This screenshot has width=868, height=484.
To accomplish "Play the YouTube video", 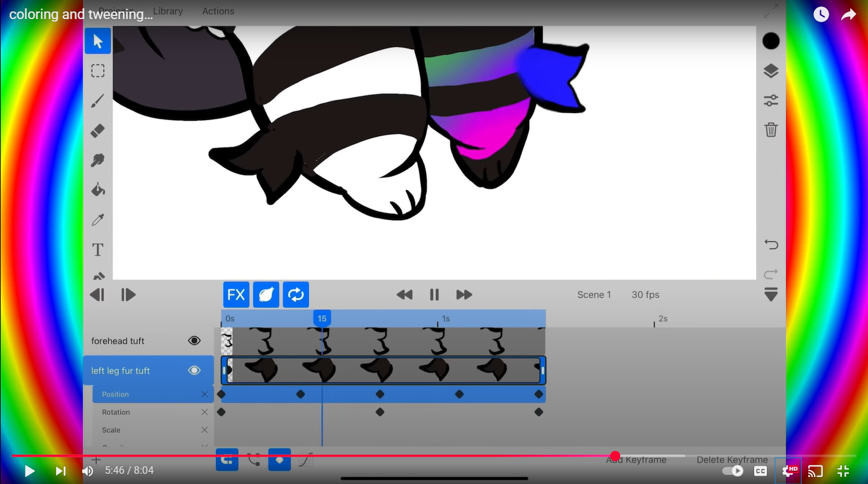I will pos(29,471).
